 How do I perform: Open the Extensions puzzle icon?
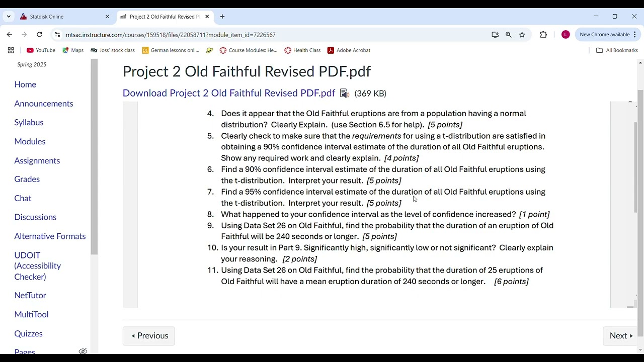543,35
